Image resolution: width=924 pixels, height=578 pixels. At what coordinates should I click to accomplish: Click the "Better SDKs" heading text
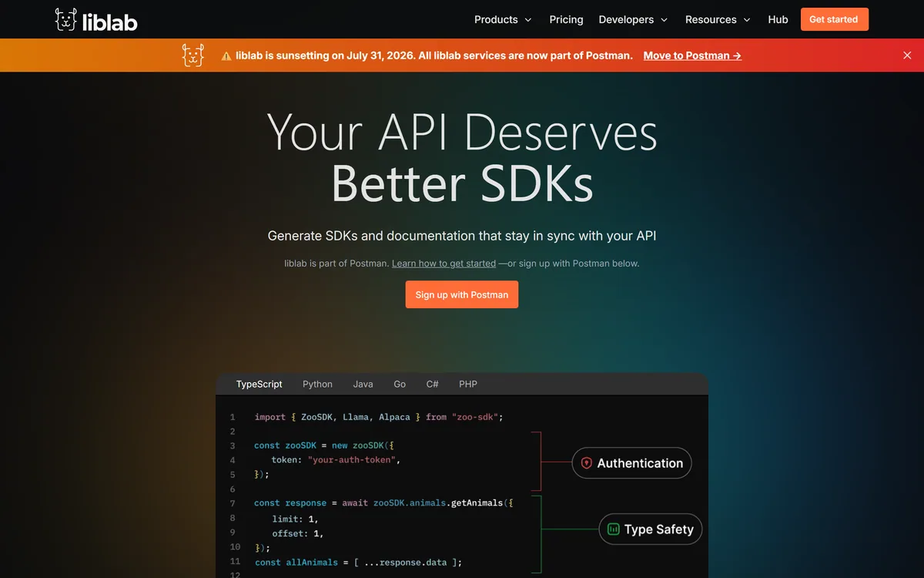[462, 183]
